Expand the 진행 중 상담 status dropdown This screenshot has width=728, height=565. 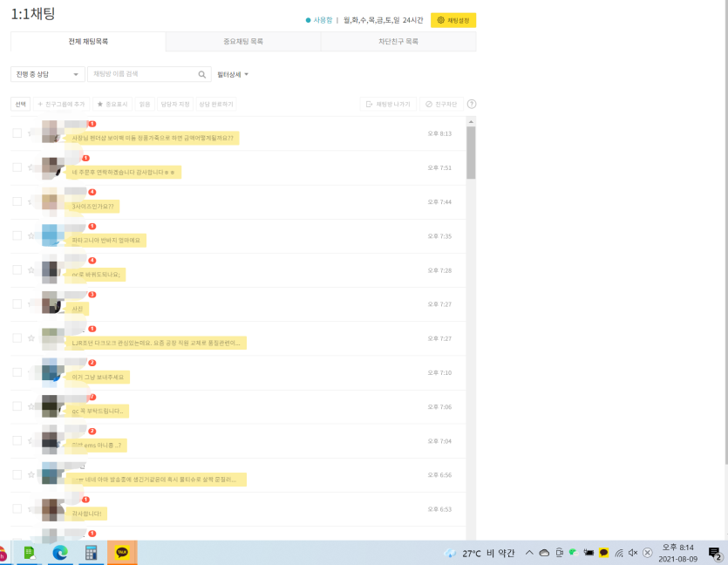coord(47,74)
